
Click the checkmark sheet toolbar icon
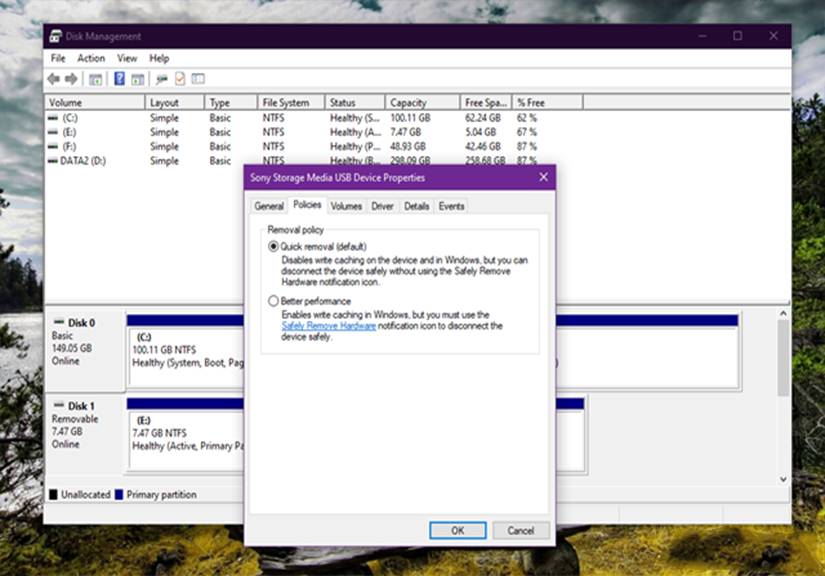[x=180, y=79]
